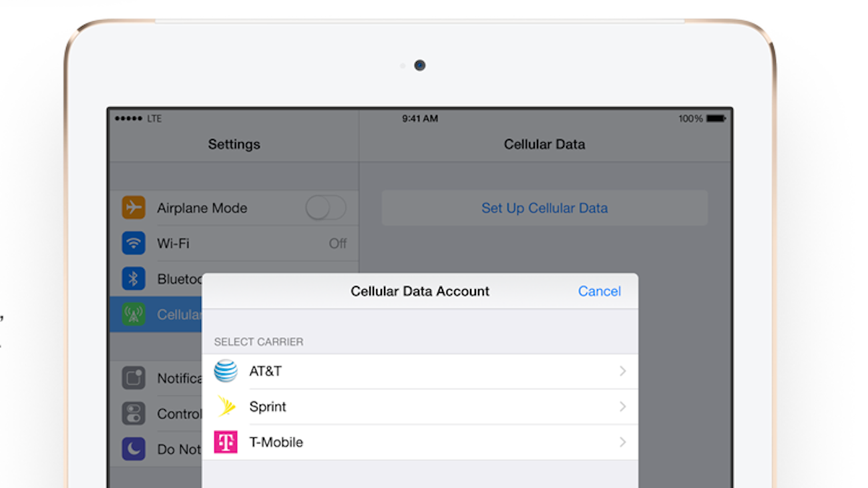Expand the T-Mobile row chevron
Image resolution: width=868 pixels, height=488 pixels.
point(622,442)
